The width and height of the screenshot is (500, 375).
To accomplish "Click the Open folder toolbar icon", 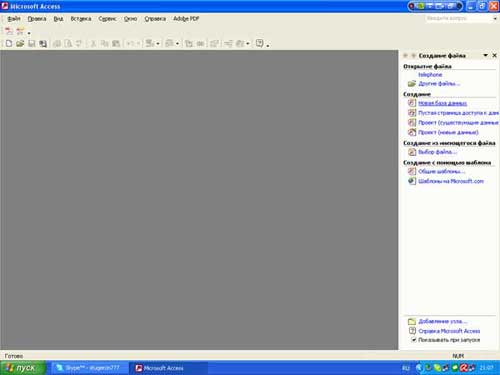I will (x=20, y=43).
